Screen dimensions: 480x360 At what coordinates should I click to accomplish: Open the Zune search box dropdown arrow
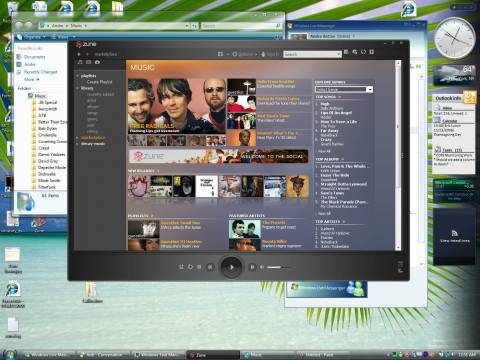(x=339, y=54)
